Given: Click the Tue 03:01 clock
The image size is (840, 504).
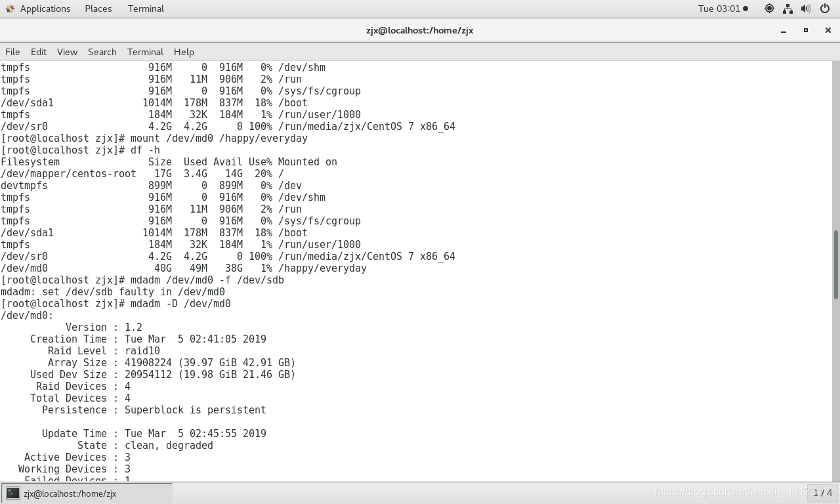Looking at the screenshot, I should [719, 9].
